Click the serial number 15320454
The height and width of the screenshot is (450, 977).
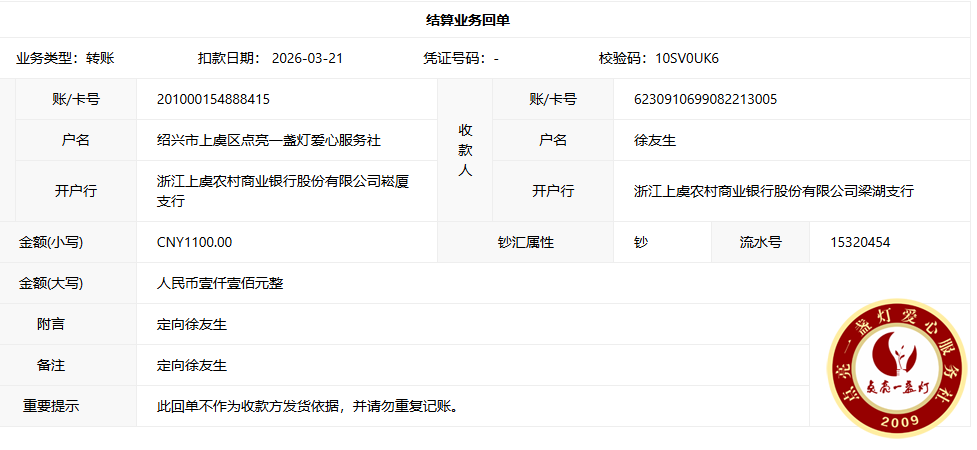coord(860,242)
